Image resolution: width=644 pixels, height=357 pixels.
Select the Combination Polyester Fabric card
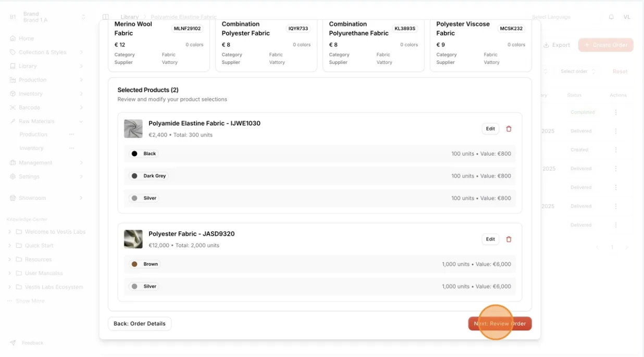pyautogui.click(x=266, y=45)
